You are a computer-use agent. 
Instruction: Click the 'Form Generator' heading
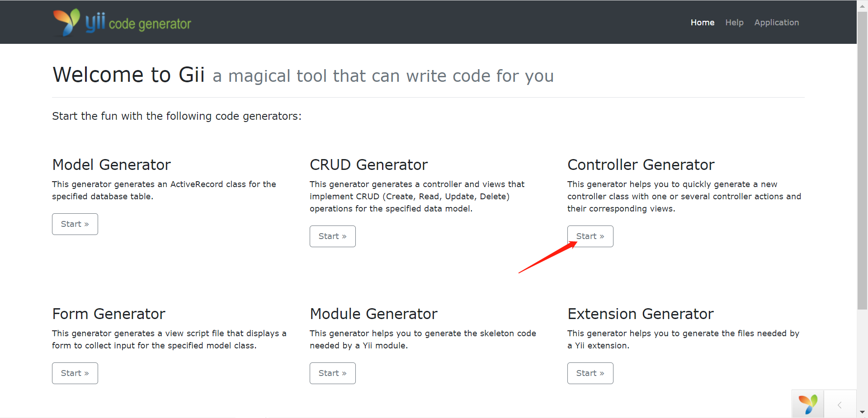[109, 314]
